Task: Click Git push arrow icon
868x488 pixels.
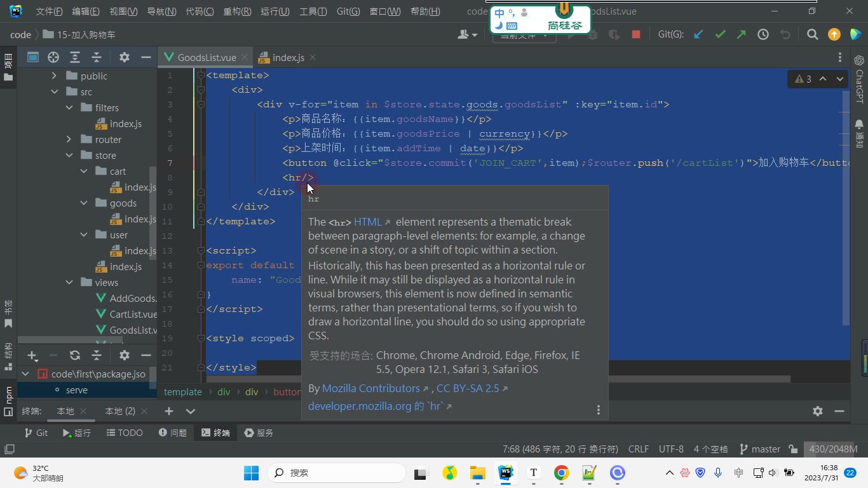Action: tap(742, 34)
